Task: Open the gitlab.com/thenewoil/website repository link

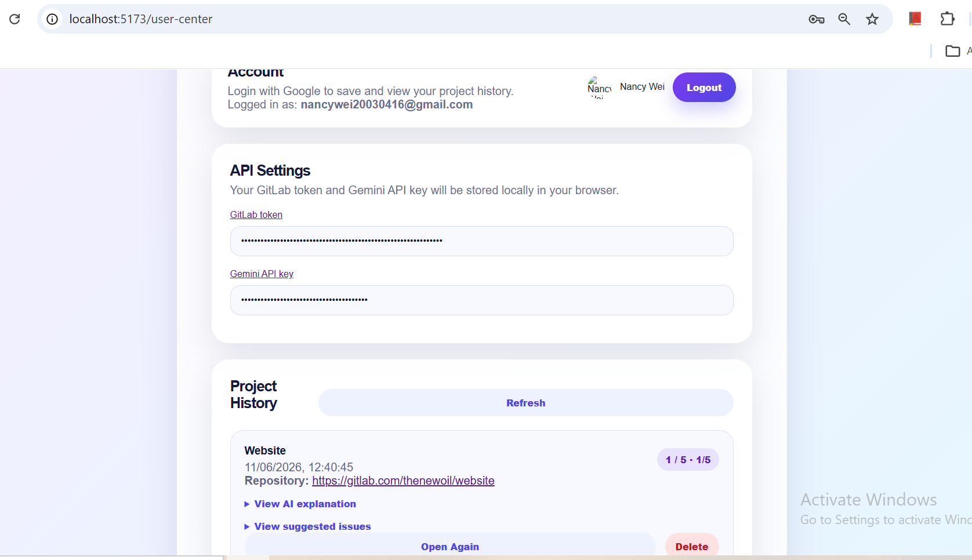Action: point(403,481)
